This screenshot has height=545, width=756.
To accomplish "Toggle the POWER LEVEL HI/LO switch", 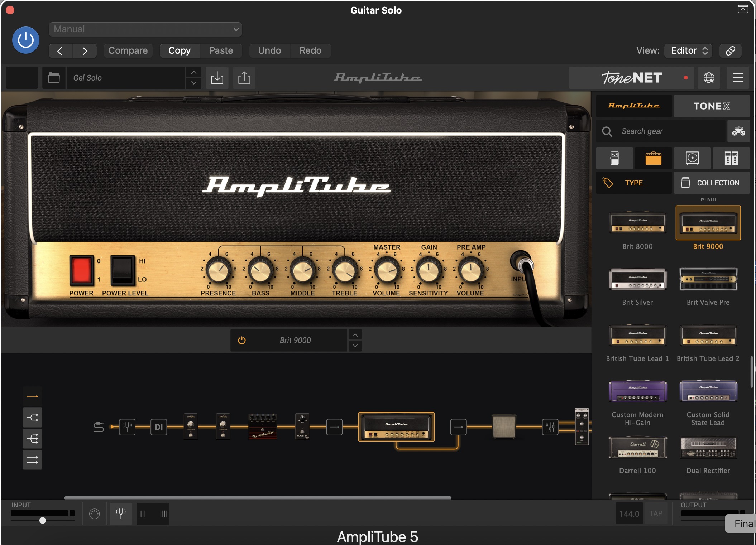I will click(x=123, y=270).
